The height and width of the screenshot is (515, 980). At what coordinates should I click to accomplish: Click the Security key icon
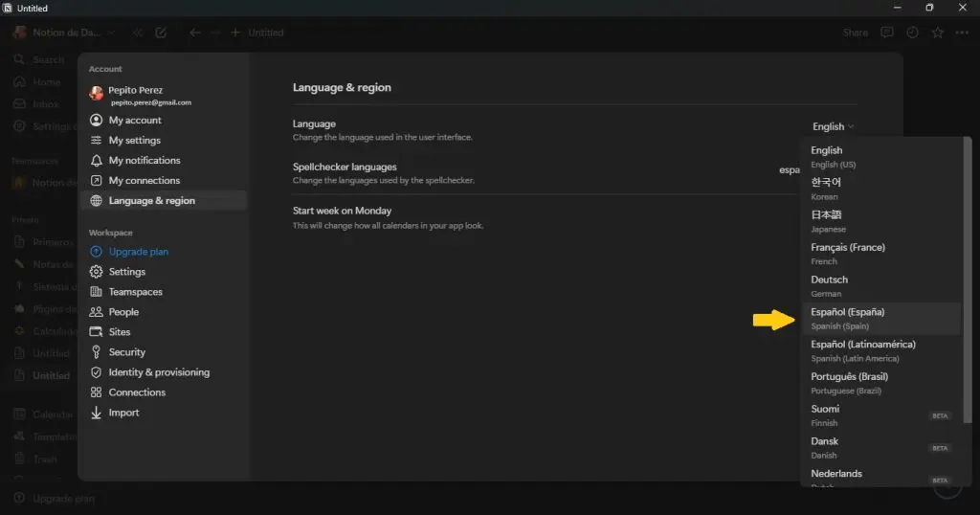pos(96,352)
